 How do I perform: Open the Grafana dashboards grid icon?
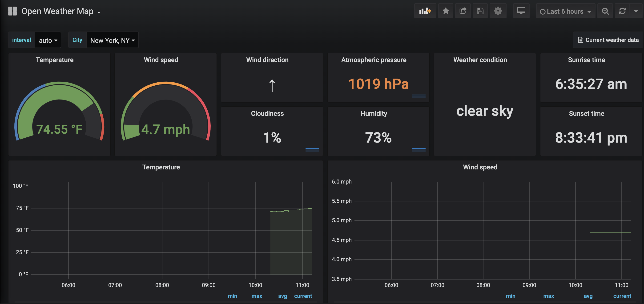12,11
